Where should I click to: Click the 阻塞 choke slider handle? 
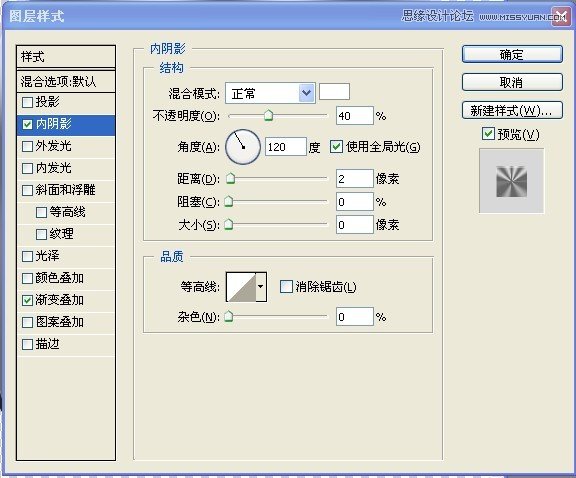(x=228, y=201)
